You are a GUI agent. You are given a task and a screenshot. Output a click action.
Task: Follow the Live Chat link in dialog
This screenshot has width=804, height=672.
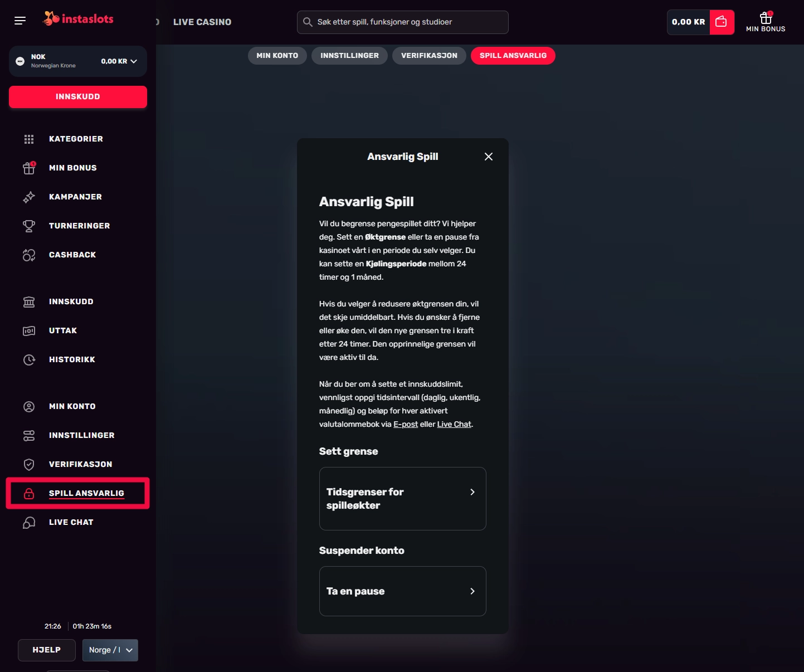[x=454, y=425]
